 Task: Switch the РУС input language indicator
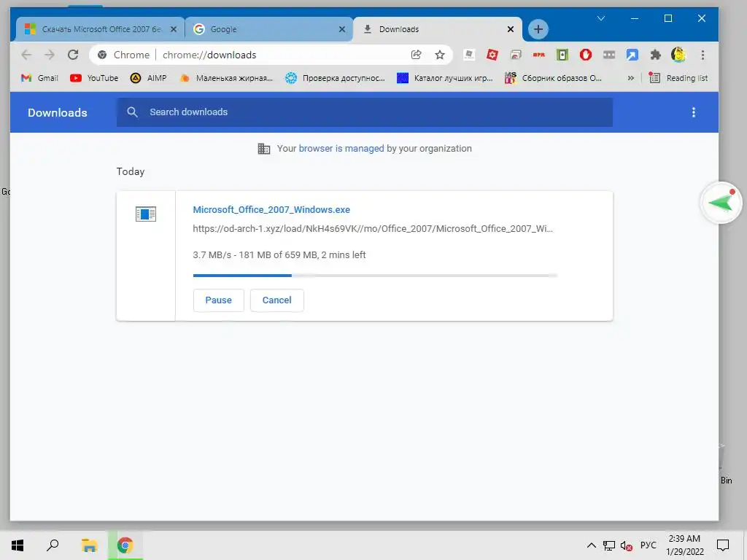click(648, 545)
